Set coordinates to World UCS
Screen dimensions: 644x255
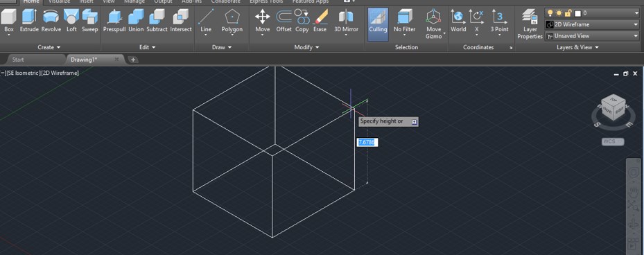click(x=458, y=21)
